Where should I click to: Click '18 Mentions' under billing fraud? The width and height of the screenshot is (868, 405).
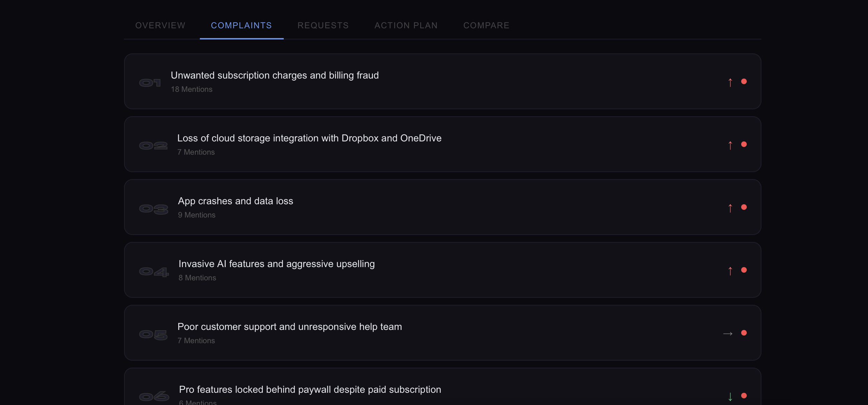click(191, 89)
